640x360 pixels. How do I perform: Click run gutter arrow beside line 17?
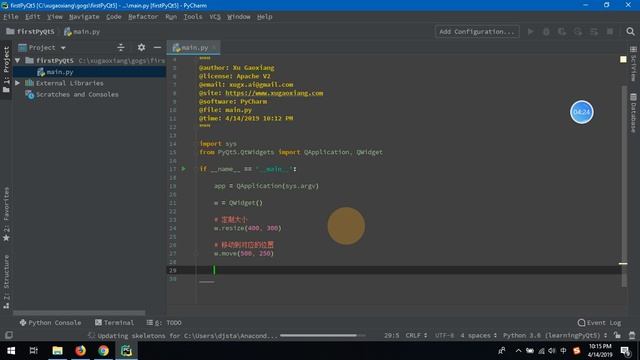coord(184,169)
